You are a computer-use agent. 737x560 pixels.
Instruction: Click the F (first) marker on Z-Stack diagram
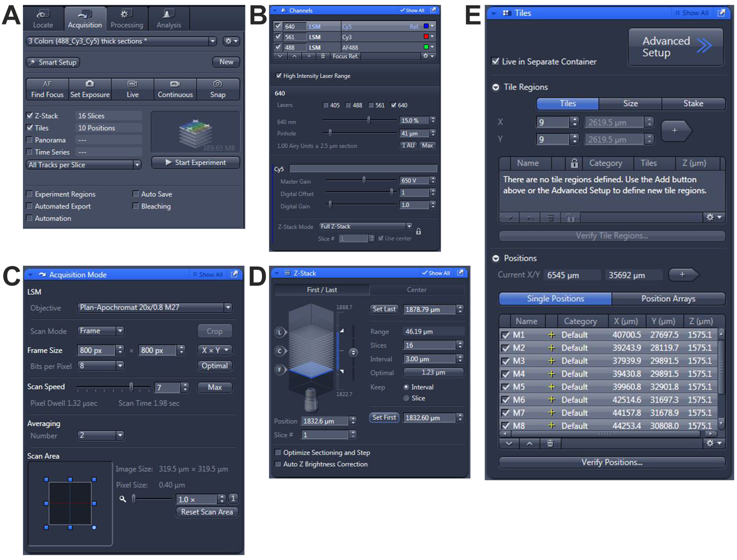tap(280, 369)
